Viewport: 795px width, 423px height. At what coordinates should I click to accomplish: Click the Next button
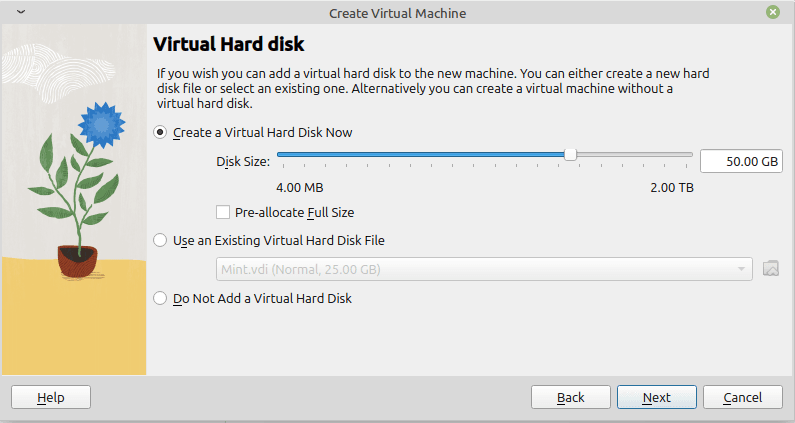tap(657, 397)
